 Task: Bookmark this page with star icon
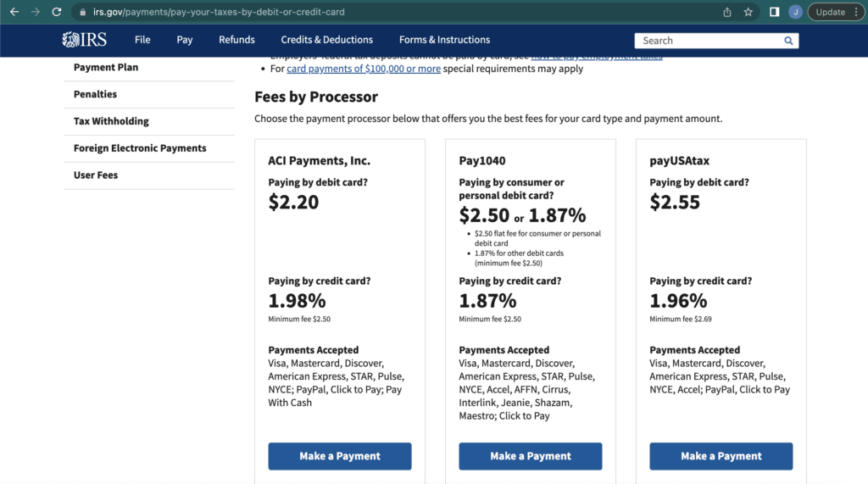coord(748,12)
